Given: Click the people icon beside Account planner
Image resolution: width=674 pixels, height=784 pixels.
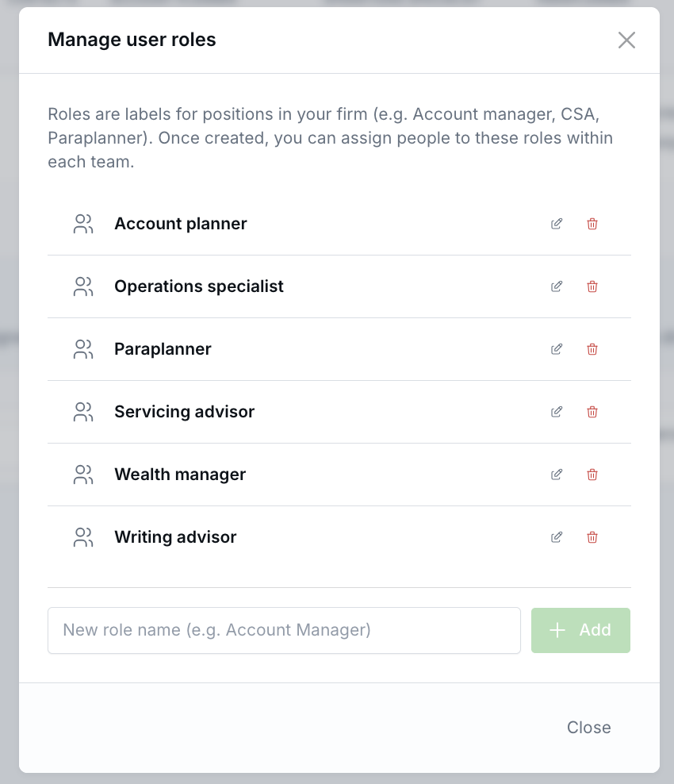Looking at the screenshot, I should (83, 224).
